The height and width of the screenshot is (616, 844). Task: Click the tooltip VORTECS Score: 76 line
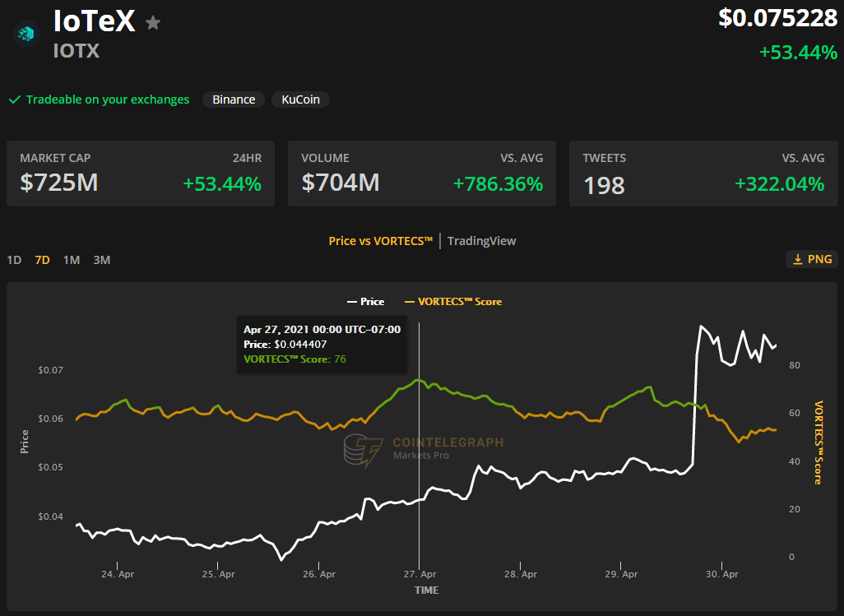click(x=295, y=359)
